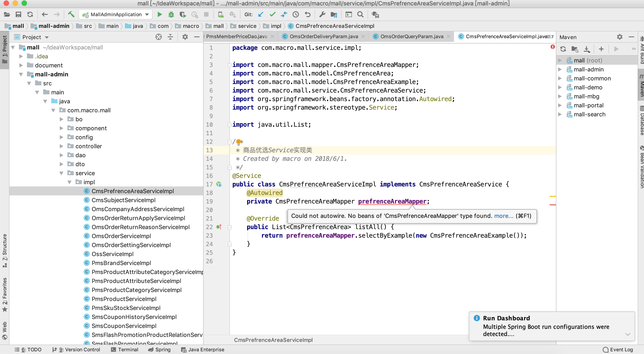Screen dimensions: 644x354
Task: Click the more... link in the autowire tooltip
Action: [x=504, y=216]
